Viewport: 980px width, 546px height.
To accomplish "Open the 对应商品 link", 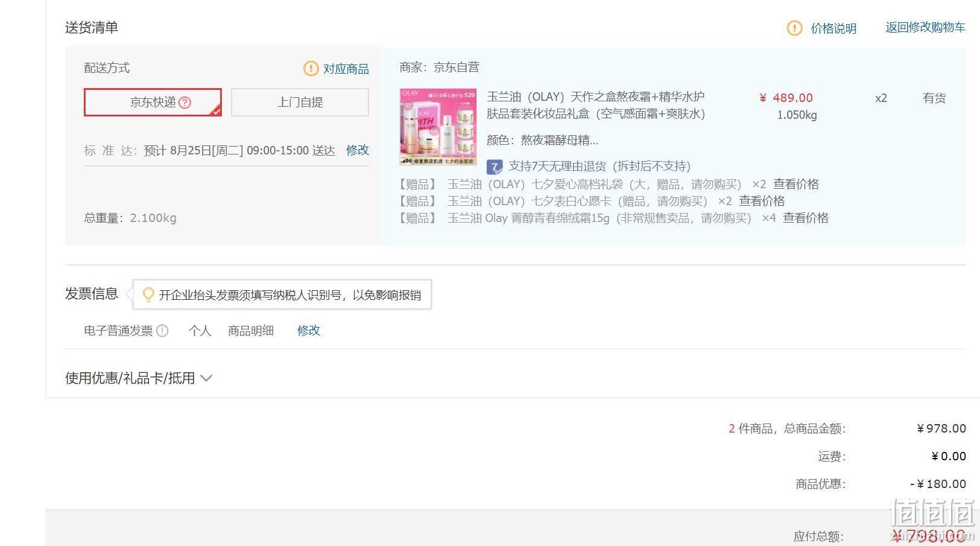I will tap(346, 69).
